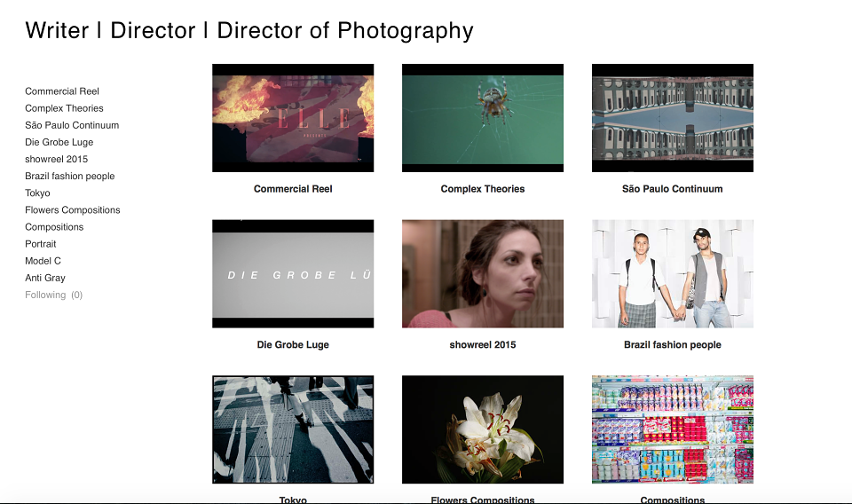Open Die Grobe Luge from sidebar list
This screenshot has width=852, height=504.
tap(59, 142)
